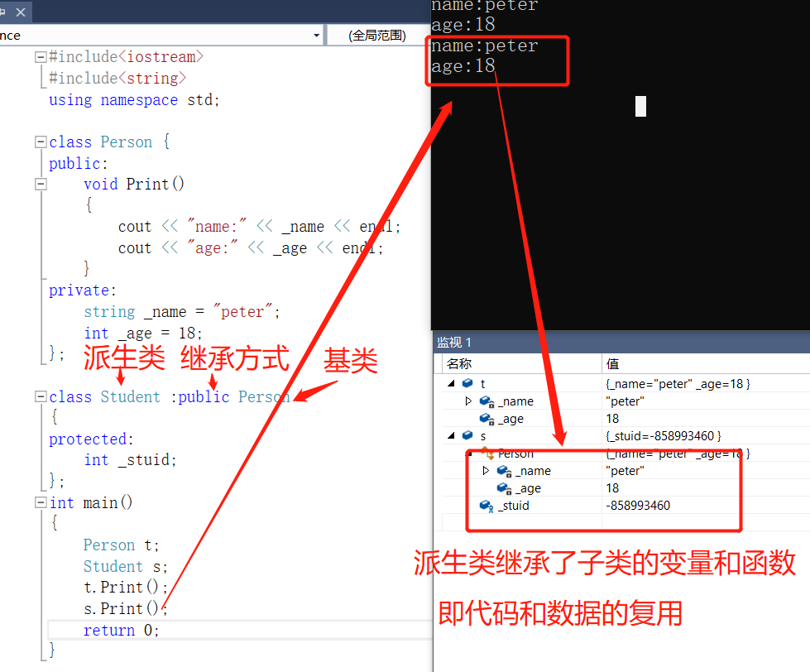Screen dimensions: 810x672
Task: Click the line 'using namespace std;'
Action: (134, 99)
